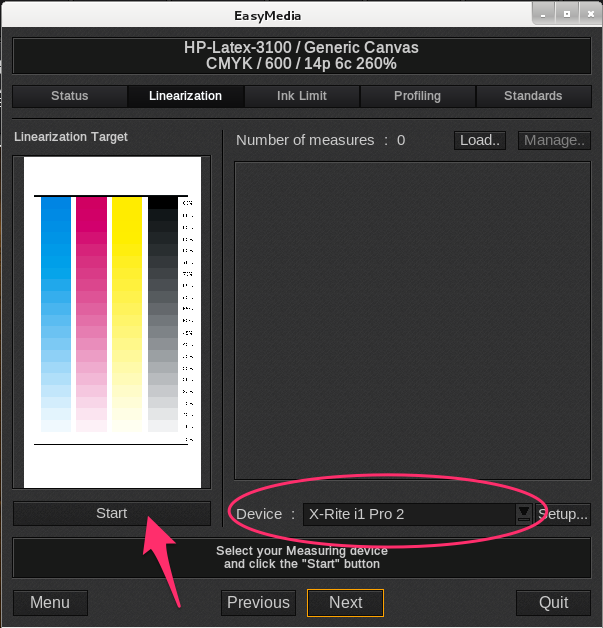Open the Menu button
Image resolution: width=603 pixels, height=628 pixels.
coord(50,602)
